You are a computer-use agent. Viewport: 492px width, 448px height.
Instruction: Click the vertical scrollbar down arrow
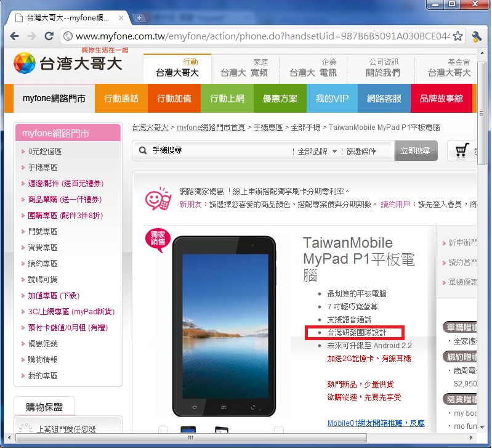pyautogui.click(x=482, y=428)
